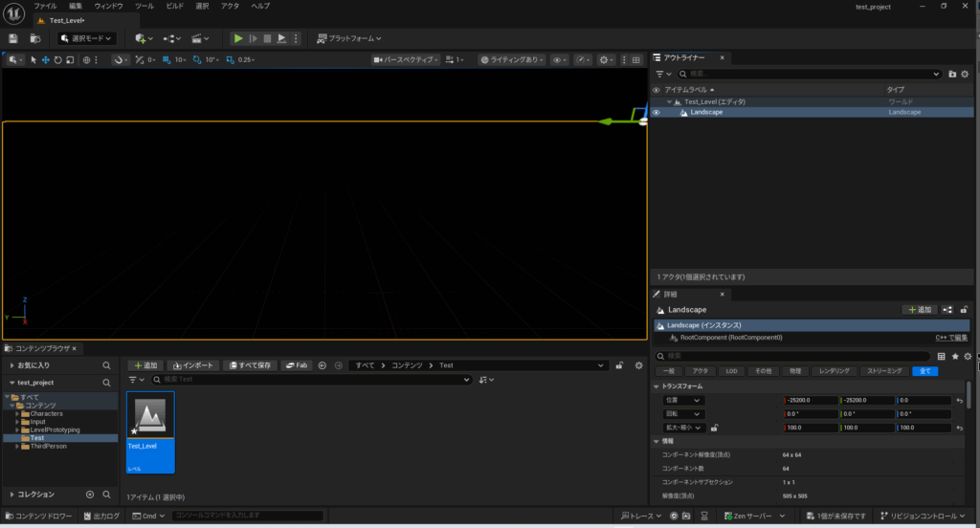Click the stop simulation square button
The height and width of the screenshot is (528, 980).
pos(268,39)
